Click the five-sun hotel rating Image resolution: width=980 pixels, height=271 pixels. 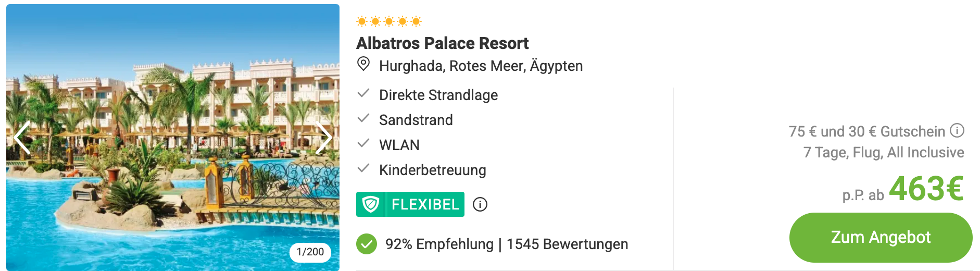tap(389, 21)
